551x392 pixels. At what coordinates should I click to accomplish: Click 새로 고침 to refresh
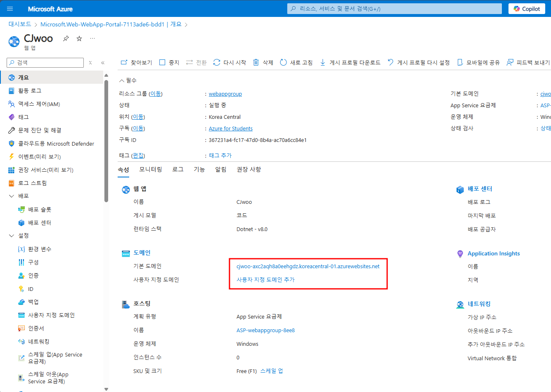click(296, 63)
